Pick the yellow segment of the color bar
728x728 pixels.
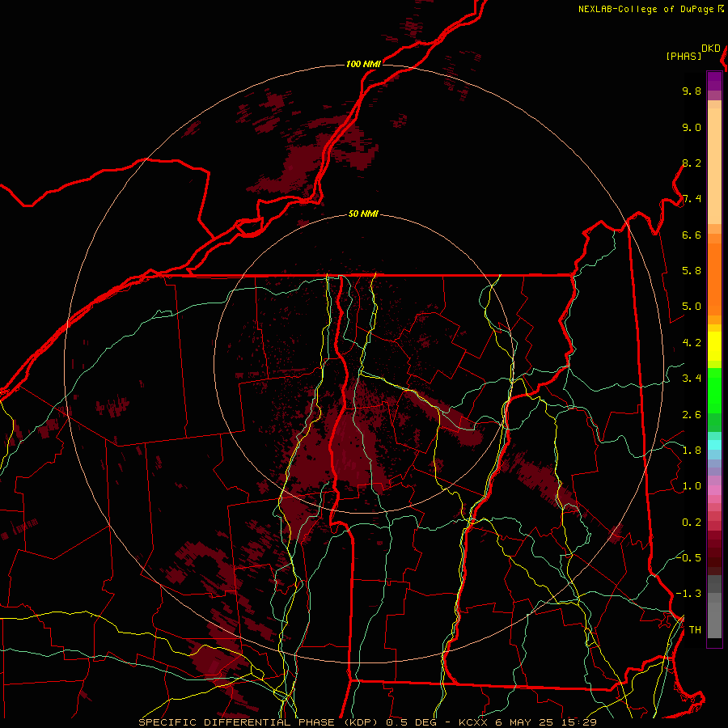click(714, 346)
